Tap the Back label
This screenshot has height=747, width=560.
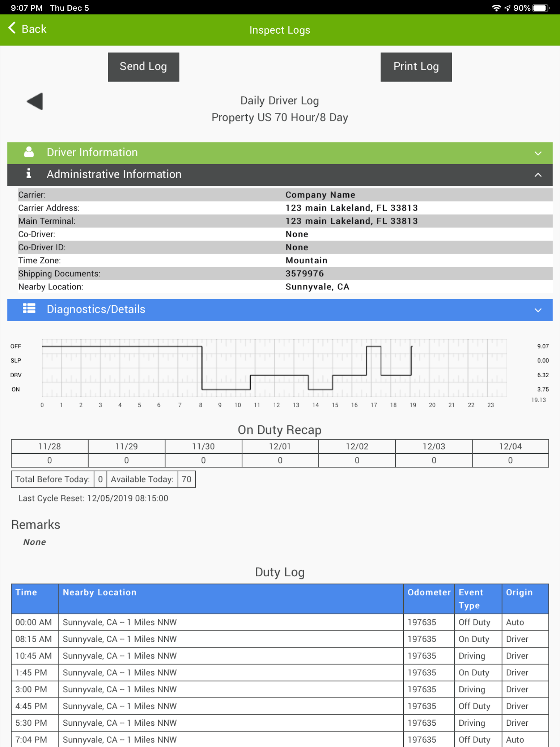[x=34, y=29]
